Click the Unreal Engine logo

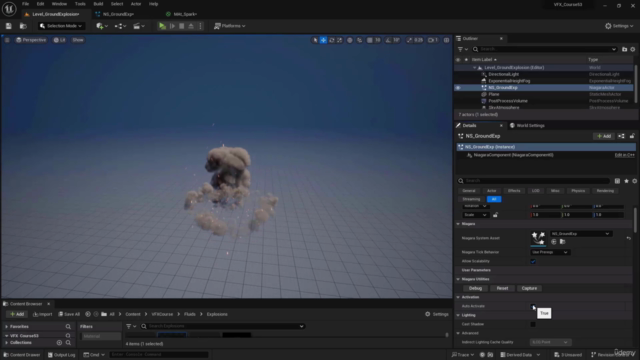pos(9,9)
